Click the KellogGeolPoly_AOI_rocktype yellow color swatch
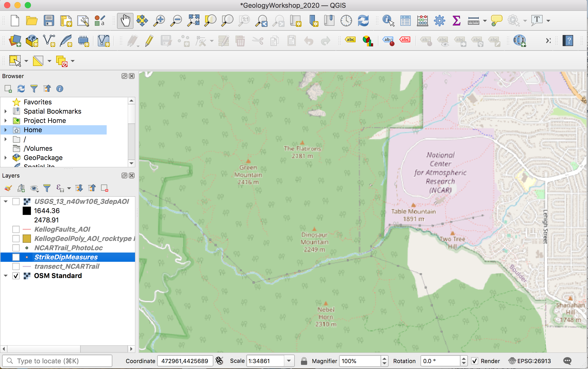588x369 pixels. coord(27,239)
